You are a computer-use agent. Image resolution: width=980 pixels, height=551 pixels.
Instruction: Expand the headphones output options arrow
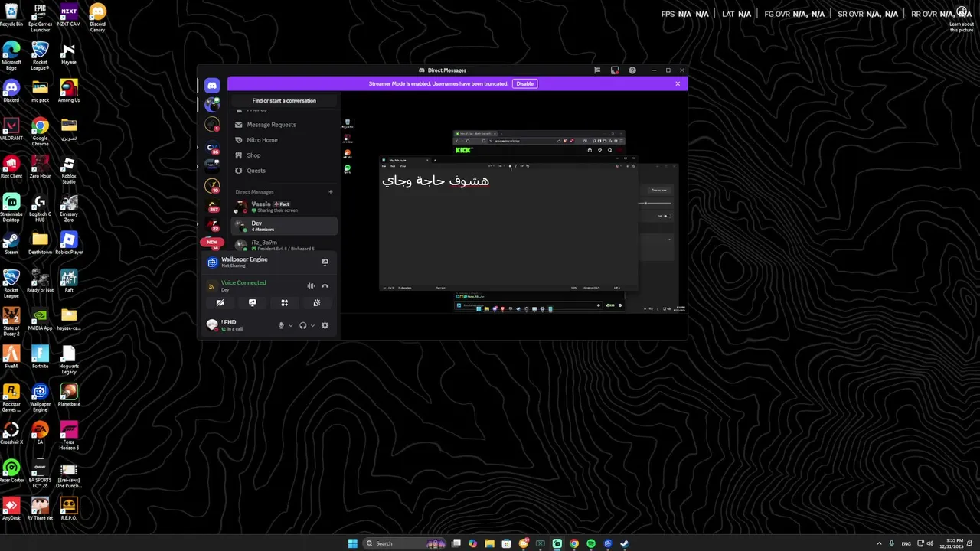pyautogui.click(x=312, y=325)
